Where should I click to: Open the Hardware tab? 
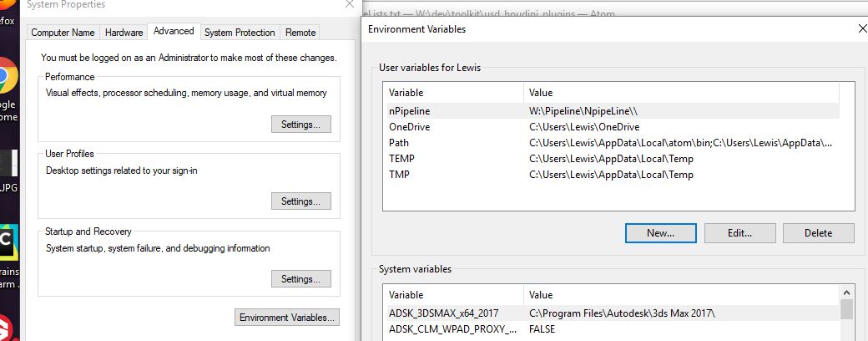[x=124, y=33]
